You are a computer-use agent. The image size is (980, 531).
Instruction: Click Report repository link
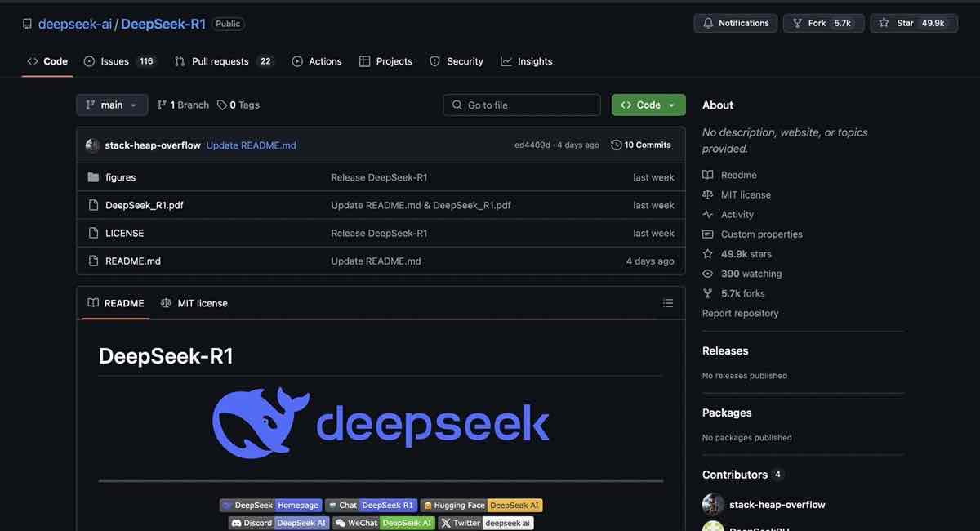coord(740,313)
